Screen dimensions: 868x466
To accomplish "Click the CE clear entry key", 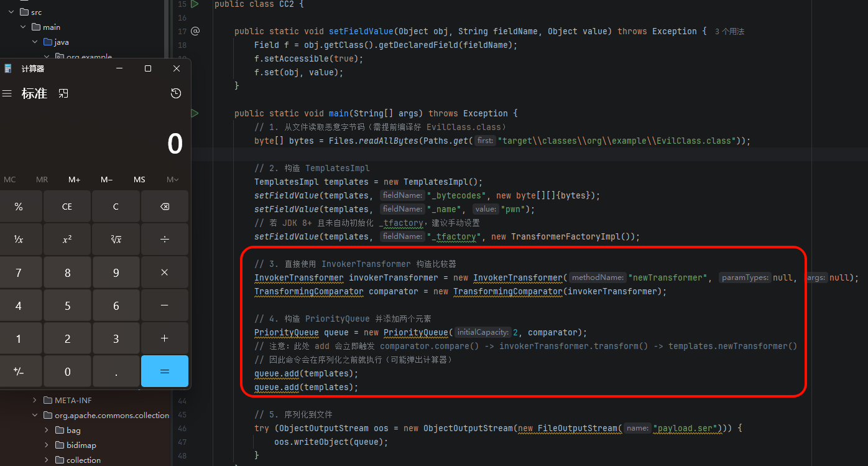I will coord(67,207).
